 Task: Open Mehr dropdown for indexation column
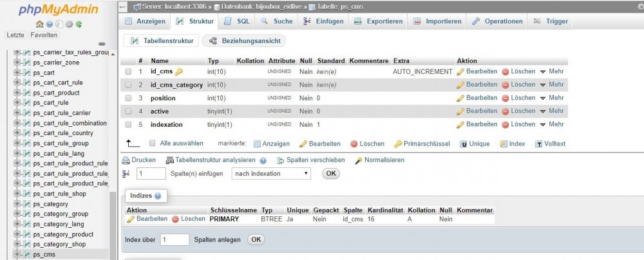(552, 124)
